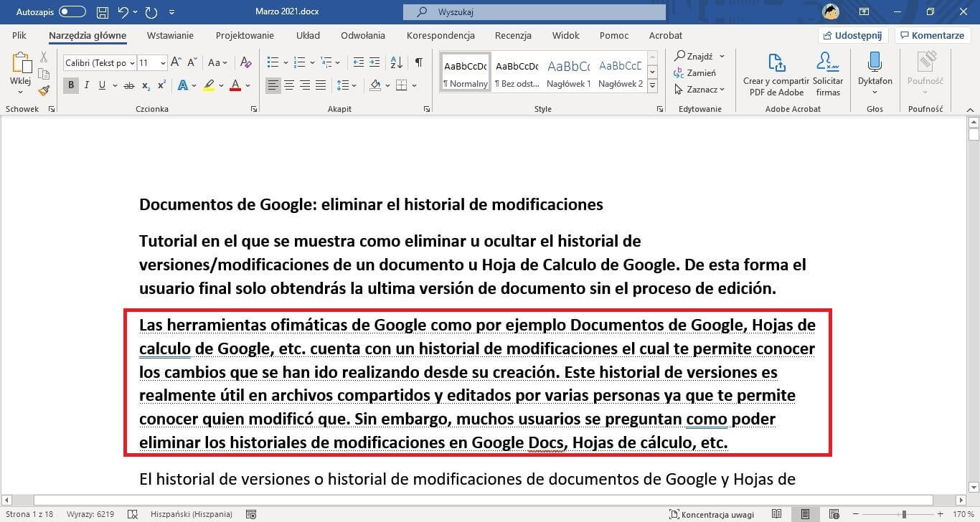Screen dimensions: 980x522
Task: Expand the Wklej paste options arrow
Action: click(21, 94)
